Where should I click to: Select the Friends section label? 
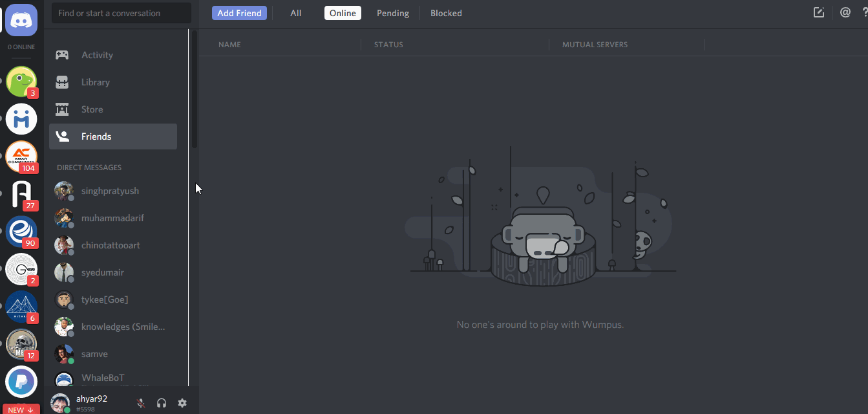pos(96,136)
